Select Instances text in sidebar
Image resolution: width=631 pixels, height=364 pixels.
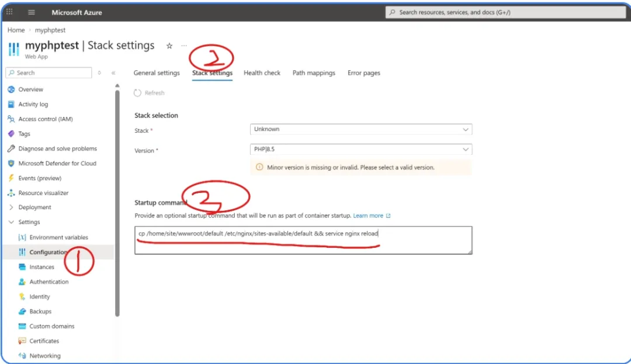(42, 267)
